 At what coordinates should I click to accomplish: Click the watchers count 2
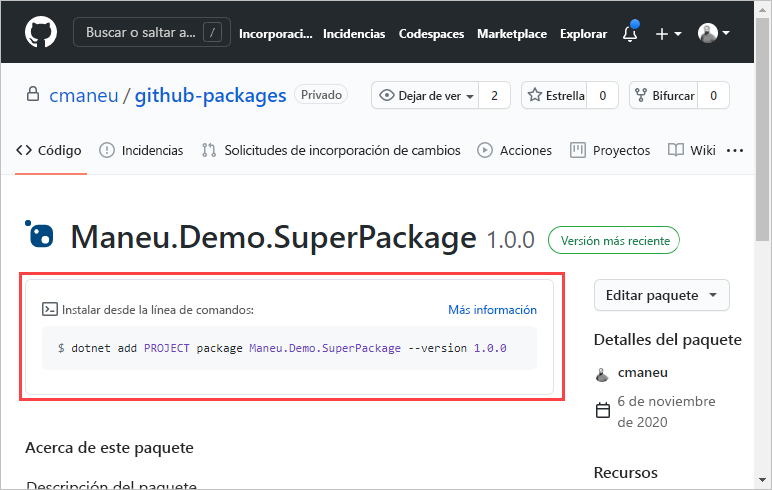coord(494,96)
